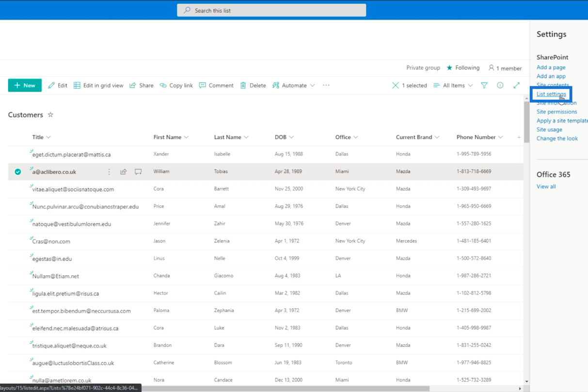
Task: Click the 1 member person icon
Action: pos(491,68)
